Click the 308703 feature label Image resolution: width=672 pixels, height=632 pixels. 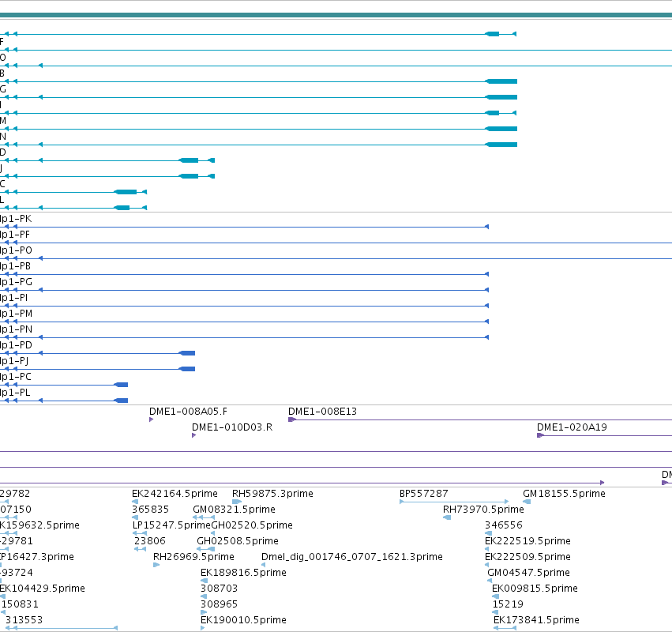click(x=219, y=589)
